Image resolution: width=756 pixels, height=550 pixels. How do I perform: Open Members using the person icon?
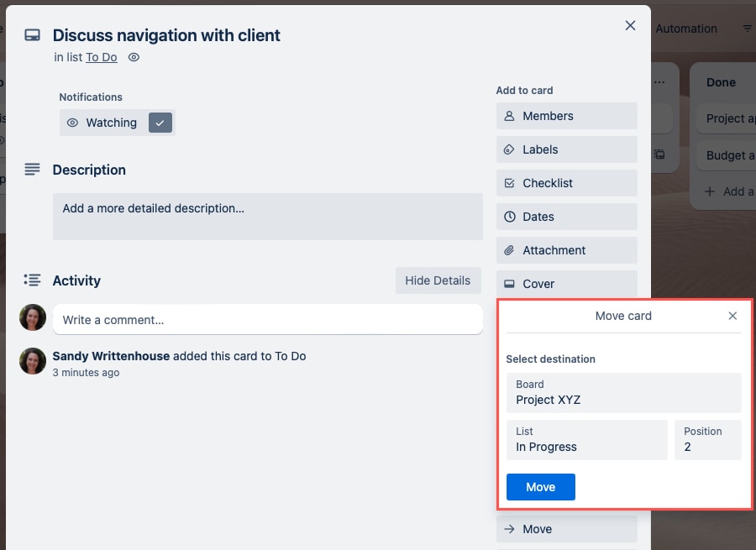[x=511, y=116]
